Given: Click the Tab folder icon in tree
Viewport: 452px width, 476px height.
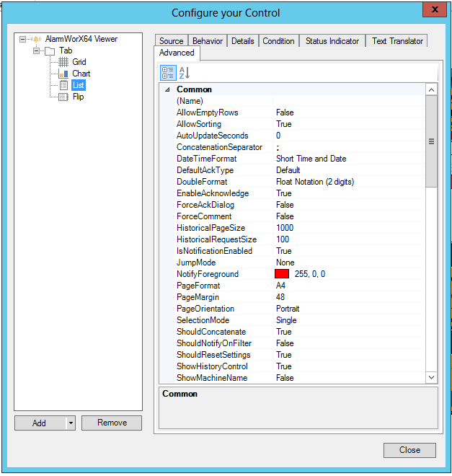Looking at the screenshot, I should click(49, 50).
